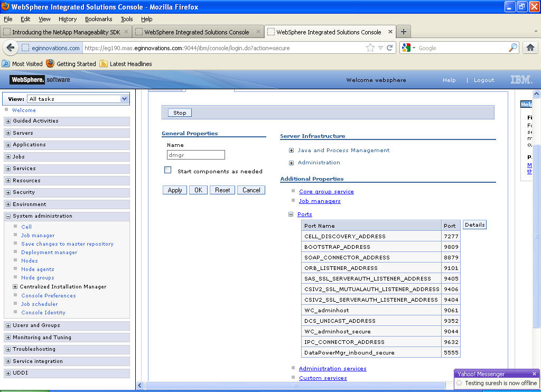Expand Security section
Screen dimensions: 541x392
(8, 192)
